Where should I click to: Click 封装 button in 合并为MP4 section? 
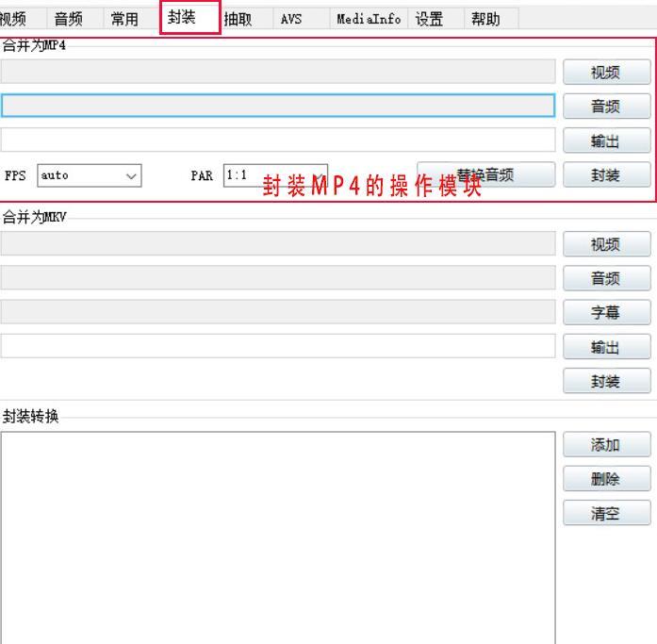(607, 174)
